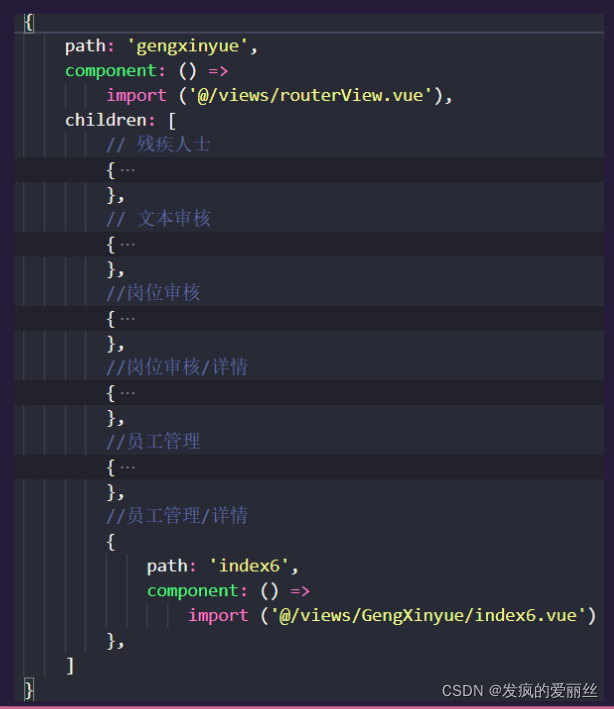Click the import keyword before index6.vue
Image resolution: width=614 pixels, height=709 pixels.
tap(218, 615)
